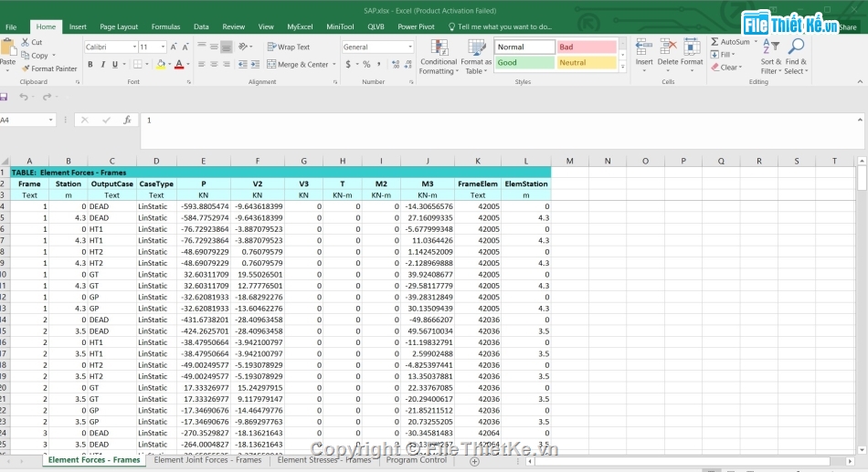Click the AutoSum sigma icon
The width and height of the screenshot is (868, 472).
(715, 41)
